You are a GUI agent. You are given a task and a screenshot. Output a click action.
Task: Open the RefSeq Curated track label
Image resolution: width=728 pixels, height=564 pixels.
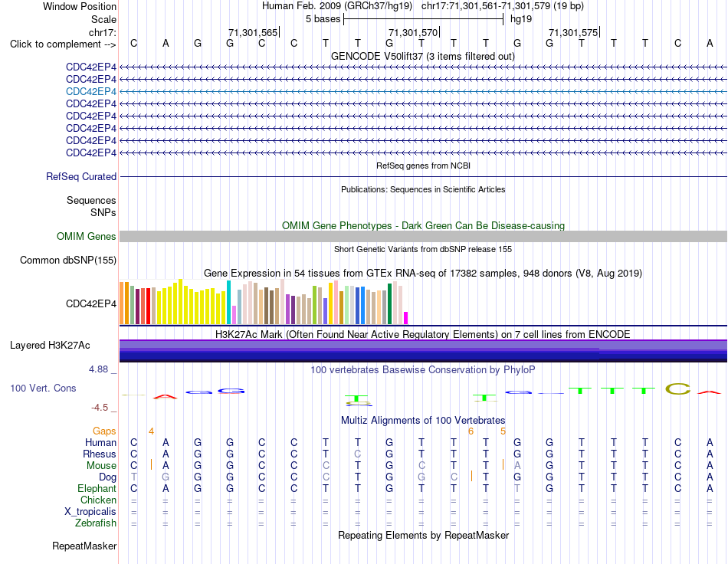click(x=81, y=176)
